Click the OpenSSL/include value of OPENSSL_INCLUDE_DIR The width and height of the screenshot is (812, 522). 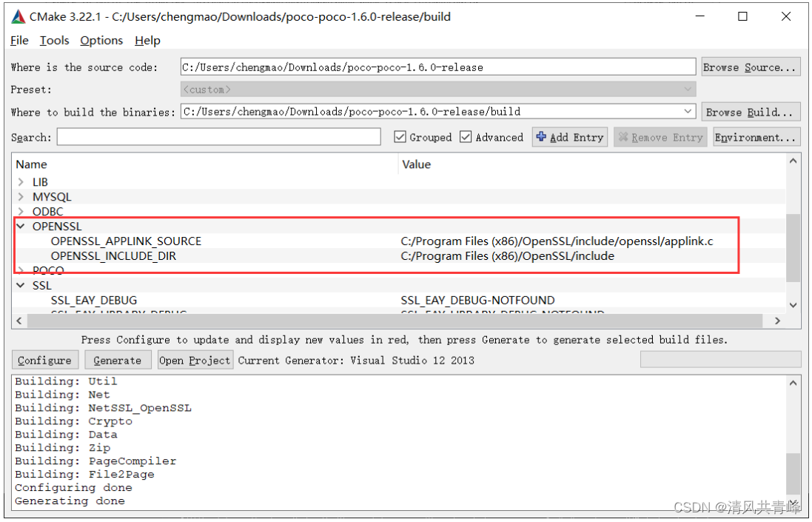(508, 256)
